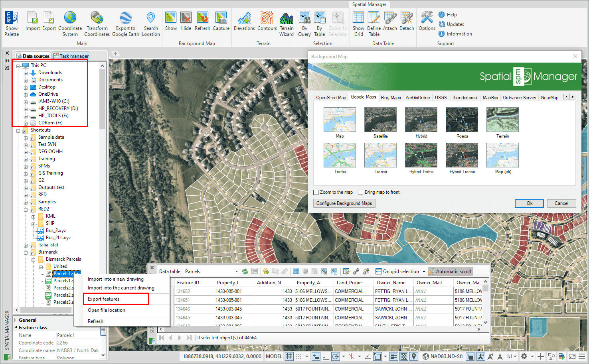Open the Contours terrain tool
The width and height of the screenshot is (589, 364).
(x=267, y=21)
